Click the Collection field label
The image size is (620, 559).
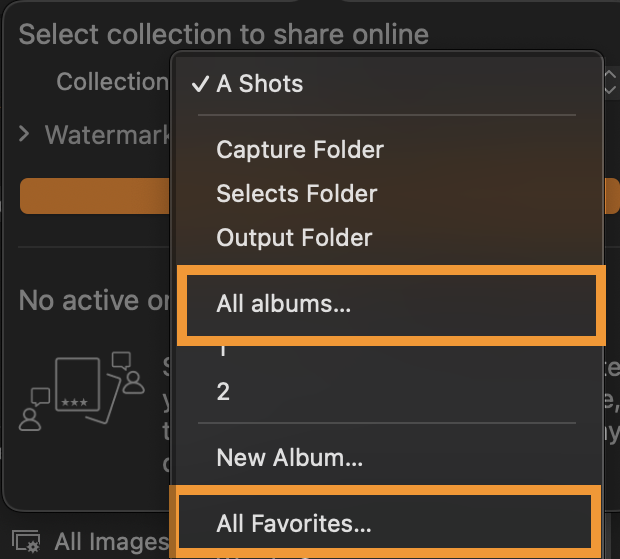(x=113, y=81)
